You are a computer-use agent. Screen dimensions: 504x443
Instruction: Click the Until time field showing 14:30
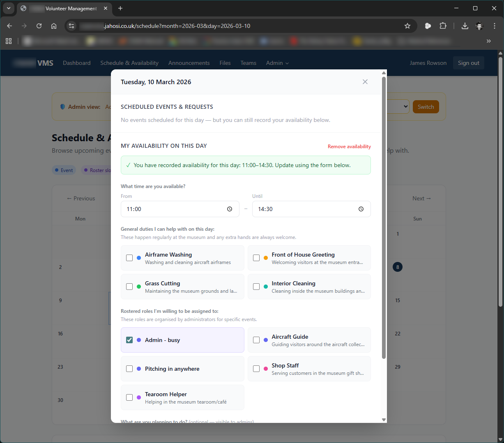pos(311,209)
